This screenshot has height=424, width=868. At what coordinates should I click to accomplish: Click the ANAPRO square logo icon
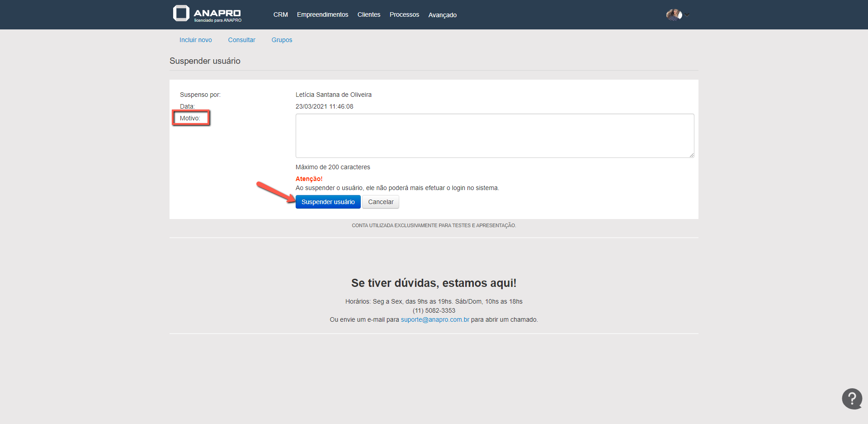pos(181,14)
